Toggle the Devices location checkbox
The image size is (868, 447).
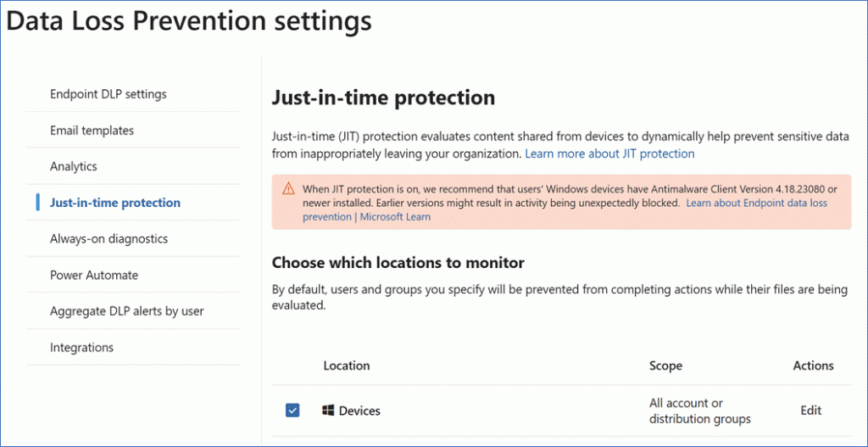(292, 411)
